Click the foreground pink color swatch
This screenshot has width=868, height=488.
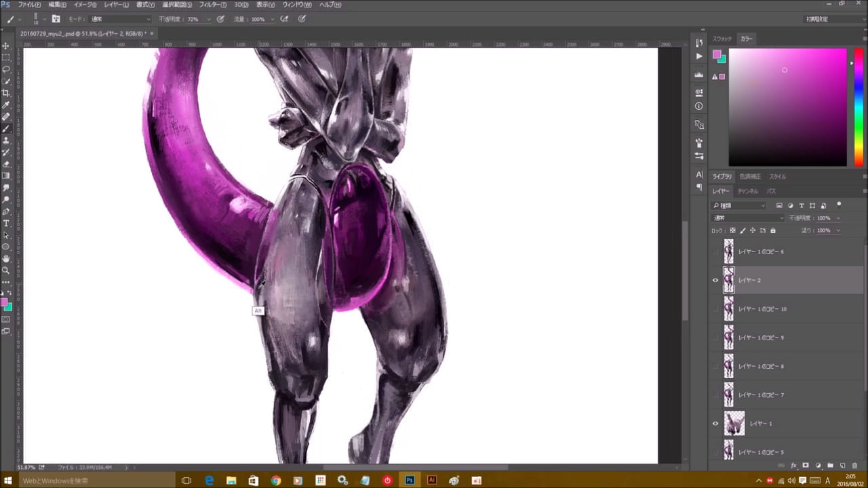coord(4,302)
